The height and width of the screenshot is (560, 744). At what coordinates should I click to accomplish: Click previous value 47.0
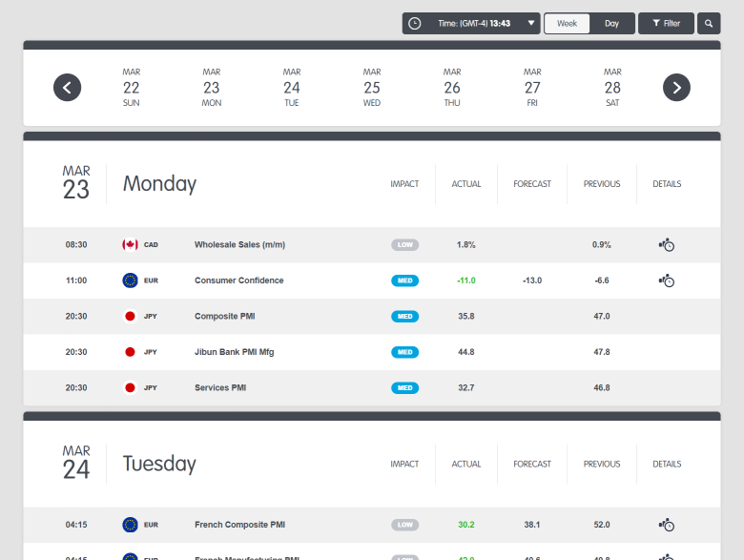pos(602,316)
